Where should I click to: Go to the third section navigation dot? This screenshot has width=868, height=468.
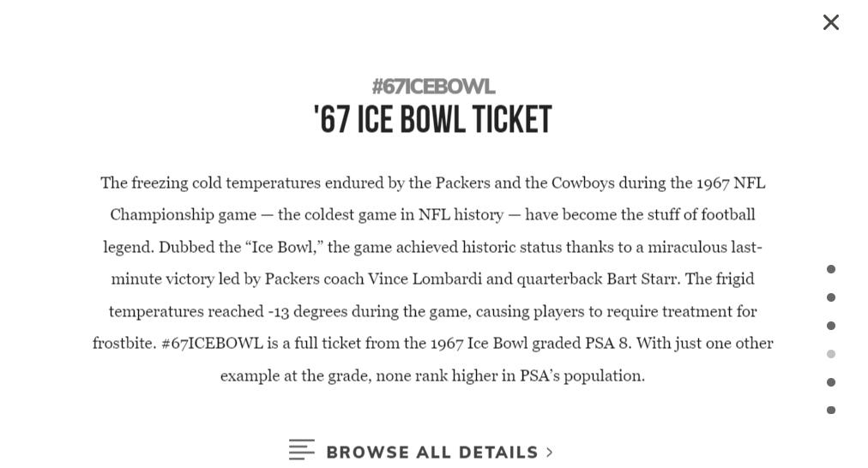(x=830, y=326)
